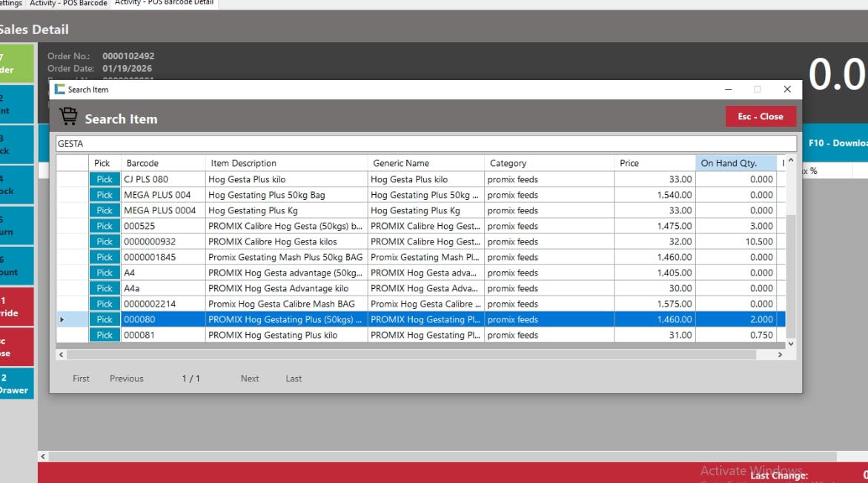Screen dimensions: 868x483
Task: Pick the PROMIX Hog Gestating Plus kilo item
Action: [x=105, y=336]
